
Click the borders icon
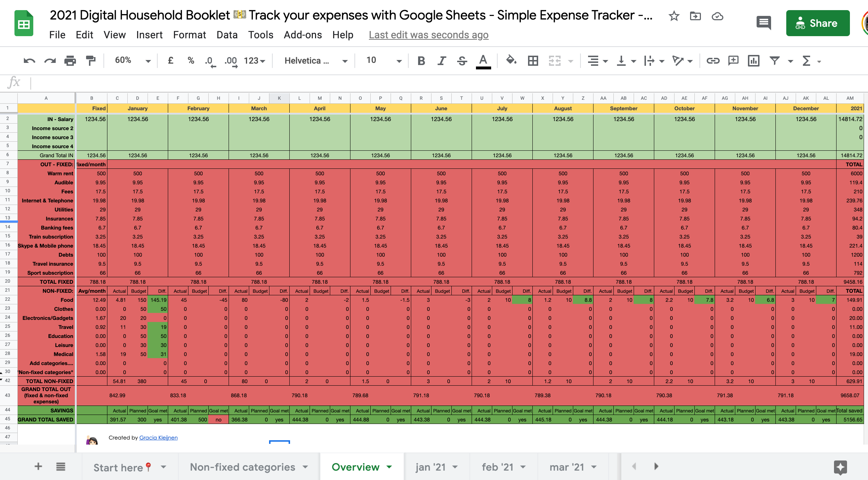[532, 60]
